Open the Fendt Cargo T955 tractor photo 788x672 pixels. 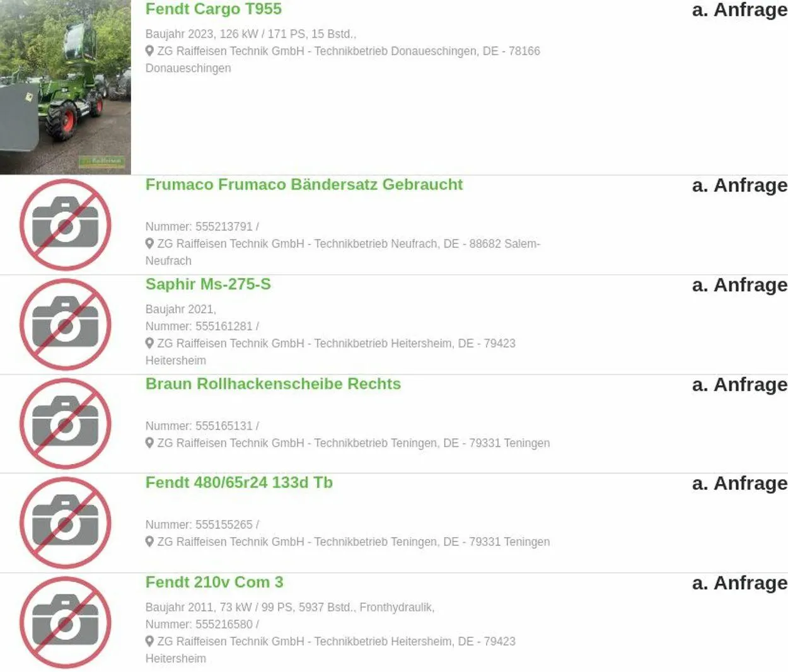tap(65, 87)
